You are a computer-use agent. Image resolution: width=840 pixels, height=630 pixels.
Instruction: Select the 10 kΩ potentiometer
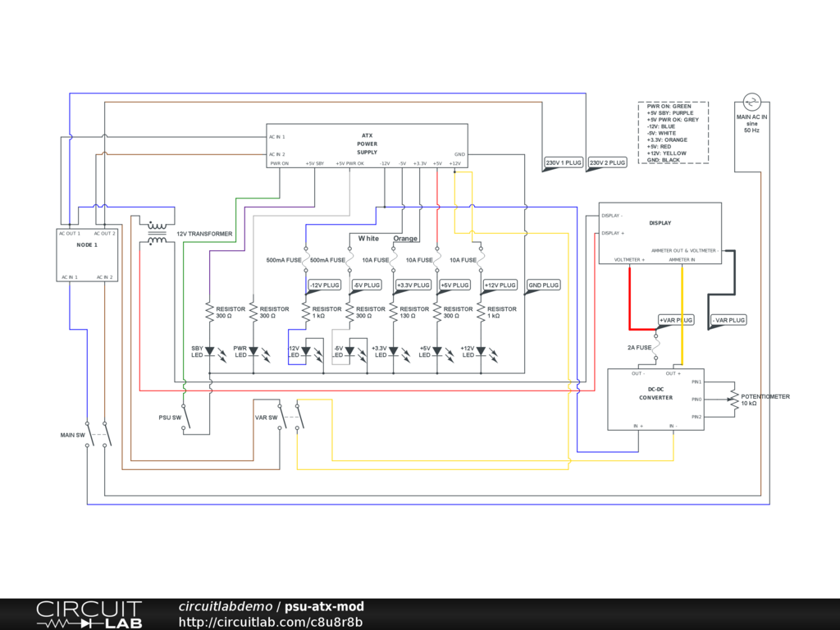[x=733, y=399]
